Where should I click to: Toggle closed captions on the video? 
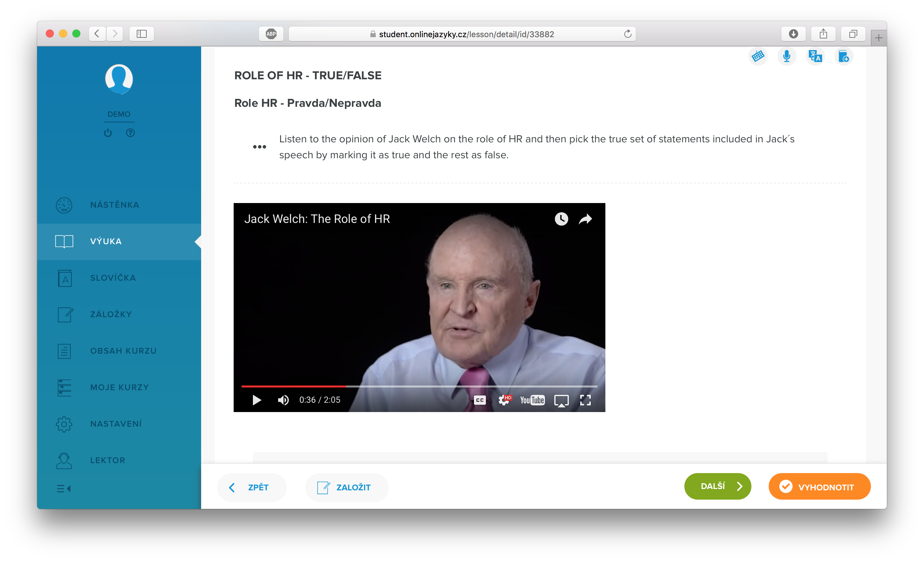[480, 400]
